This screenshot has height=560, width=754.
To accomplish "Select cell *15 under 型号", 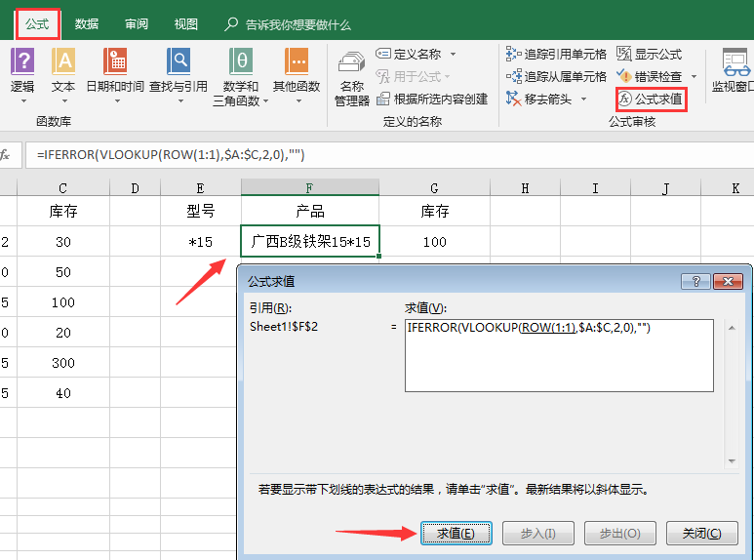I will [x=201, y=242].
